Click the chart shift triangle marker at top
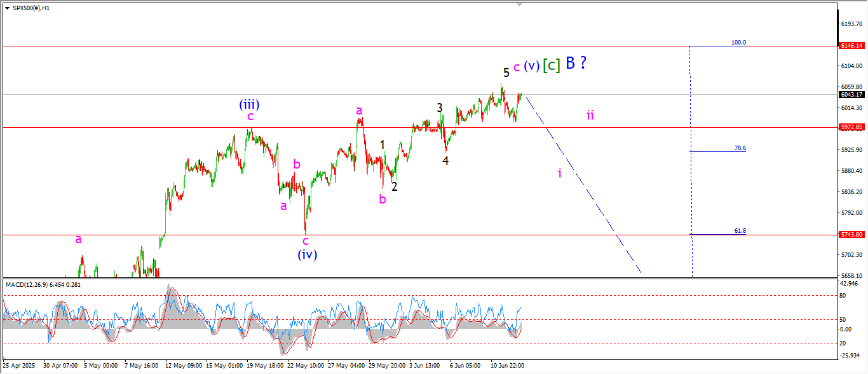Screen dimensions: 868x374 point(520,4)
